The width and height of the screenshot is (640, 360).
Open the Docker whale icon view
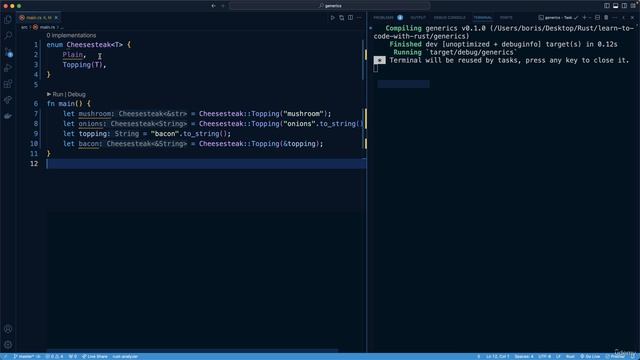point(8,116)
